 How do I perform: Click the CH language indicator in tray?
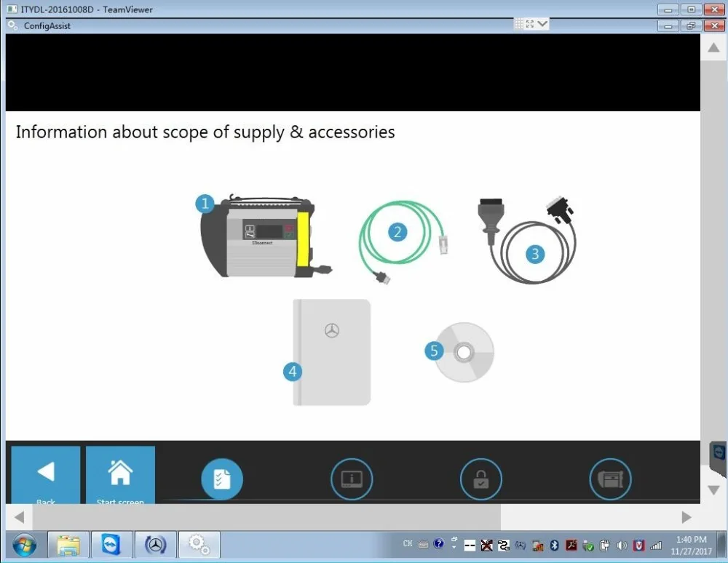point(407,543)
